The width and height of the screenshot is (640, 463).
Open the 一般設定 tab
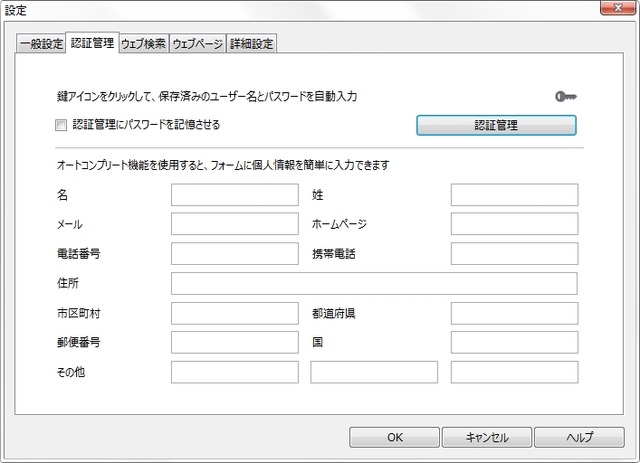click(41, 44)
